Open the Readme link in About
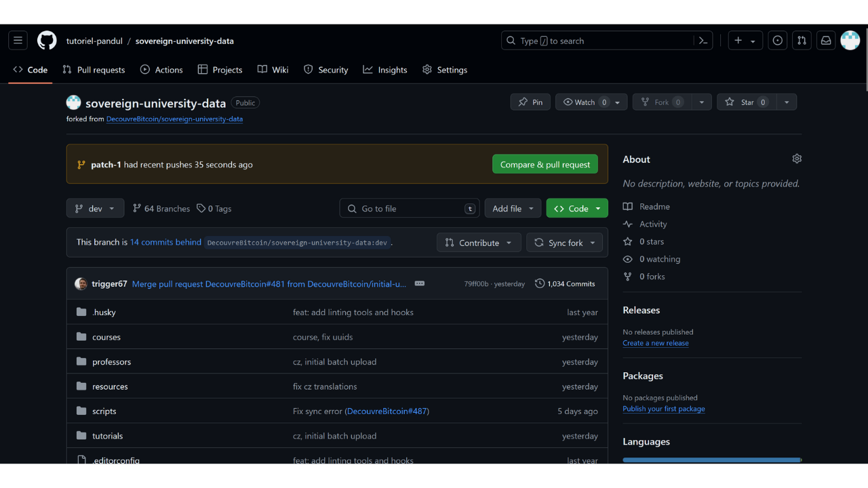This screenshot has width=868, height=488. click(x=646, y=207)
